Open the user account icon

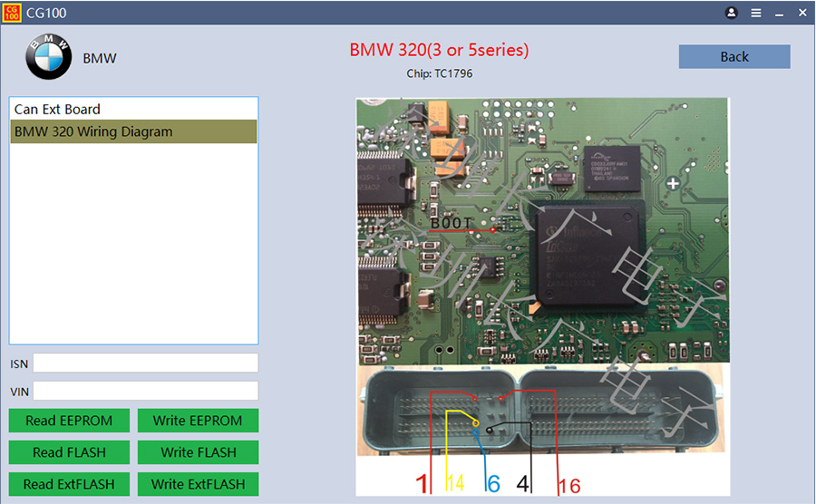click(732, 13)
